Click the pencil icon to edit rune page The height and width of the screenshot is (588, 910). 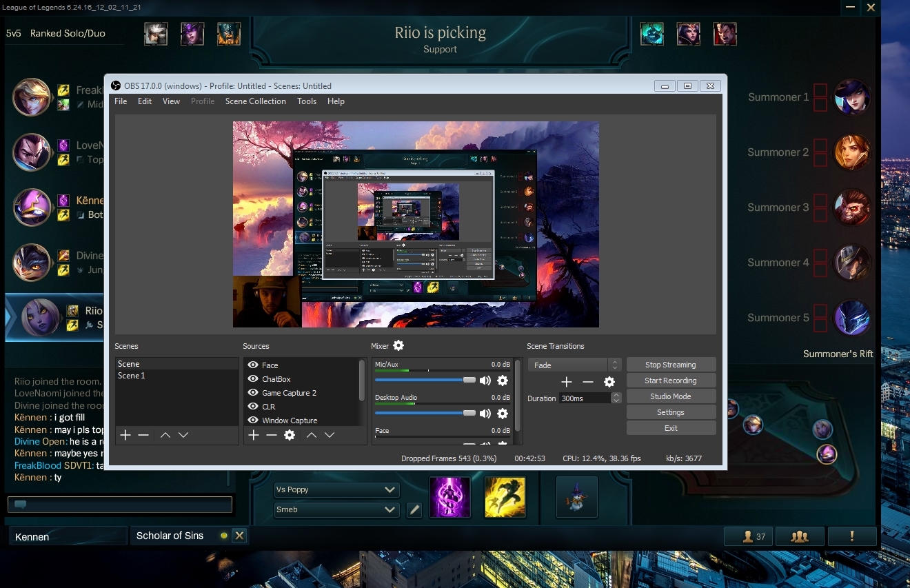tap(414, 510)
